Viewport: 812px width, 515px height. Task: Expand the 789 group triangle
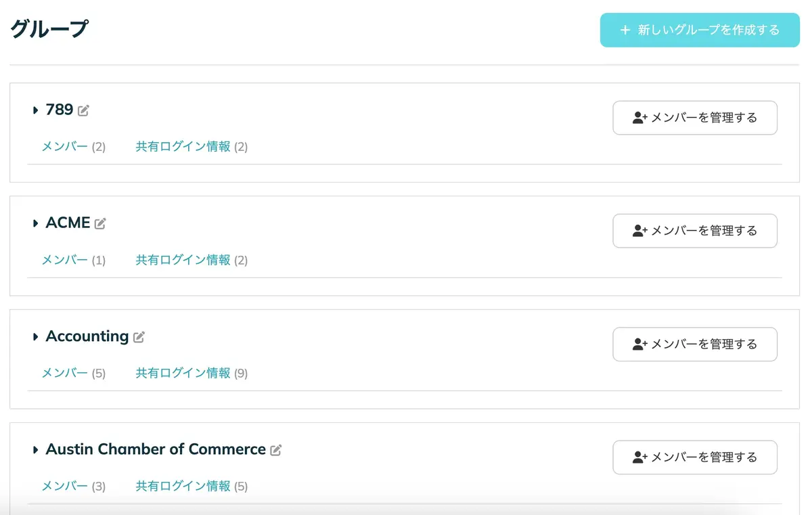[35, 110]
